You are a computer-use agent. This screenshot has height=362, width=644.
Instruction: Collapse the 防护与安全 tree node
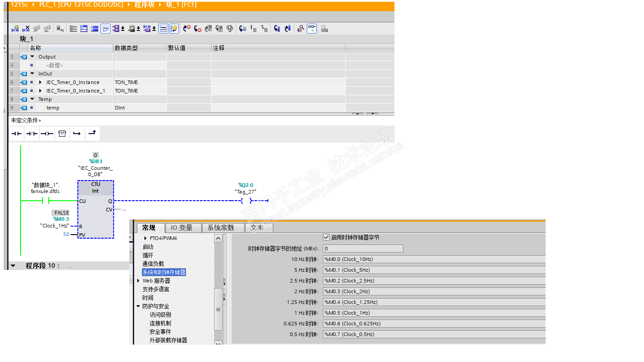click(139, 306)
